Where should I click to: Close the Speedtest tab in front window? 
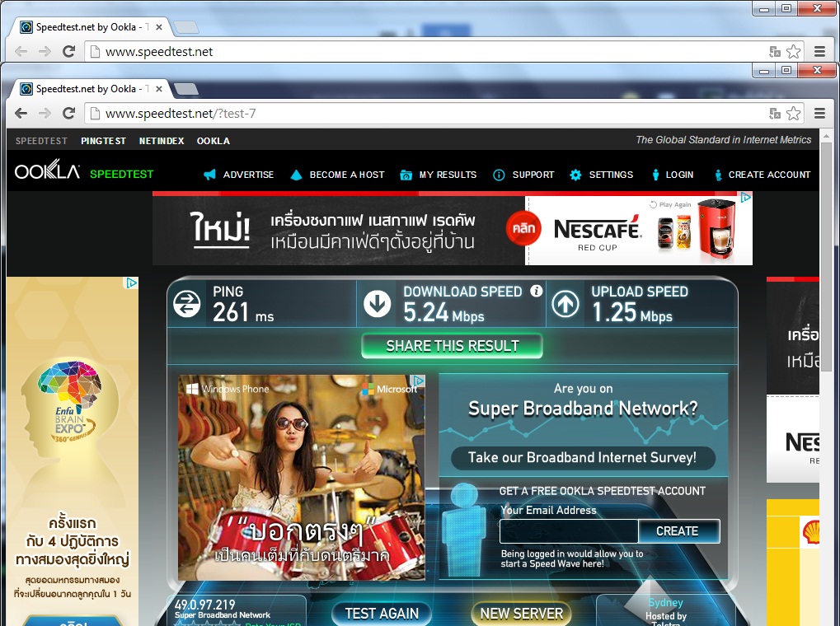[158, 89]
